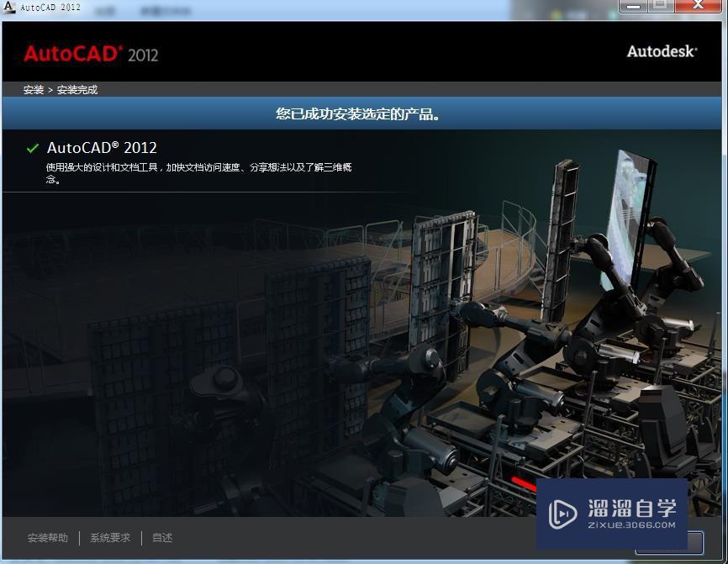Click the green checkmark beside AutoCAD® 2012
Viewport: 728px width, 564px height.
point(32,148)
